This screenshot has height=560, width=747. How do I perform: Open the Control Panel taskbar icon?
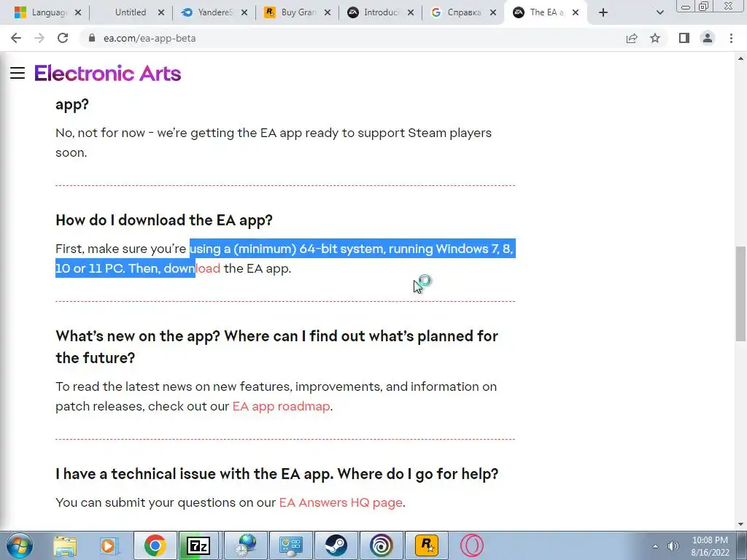point(291,545)
